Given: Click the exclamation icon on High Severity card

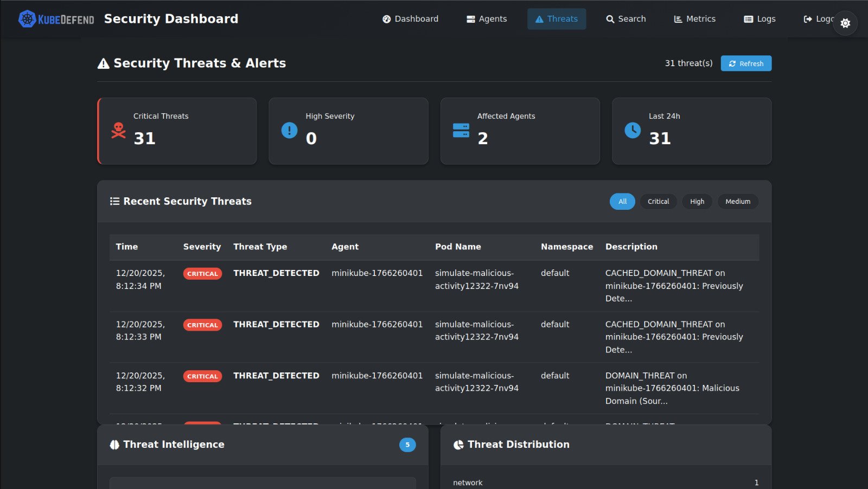Looking at the screenshot, I should (x=289, y=131).
